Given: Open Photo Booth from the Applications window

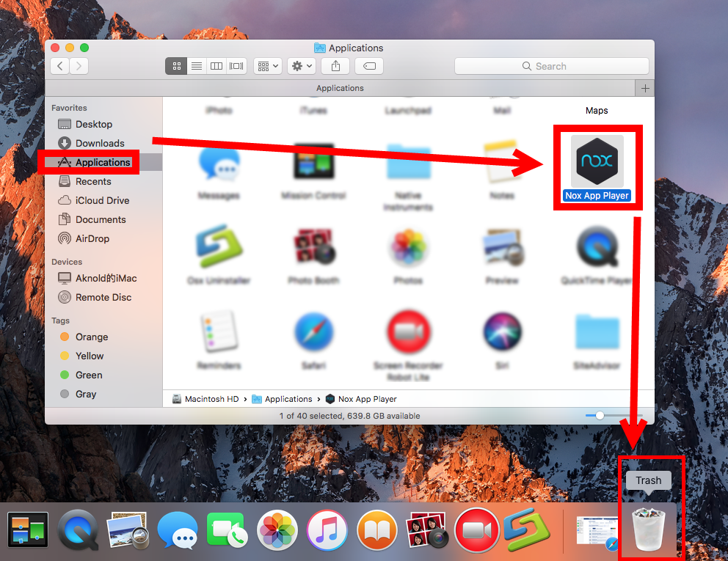Looking at the screenshot, I should tap(314, 249).
